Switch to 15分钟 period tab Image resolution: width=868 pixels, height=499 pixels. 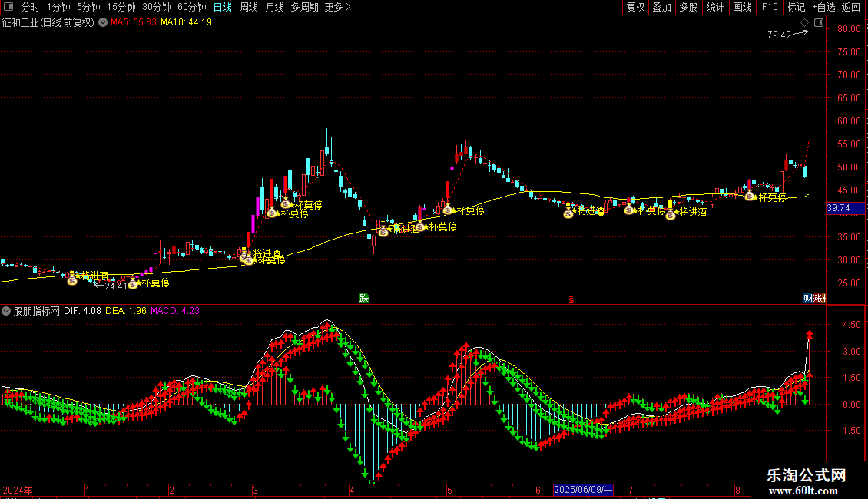(x=121, y=7)
